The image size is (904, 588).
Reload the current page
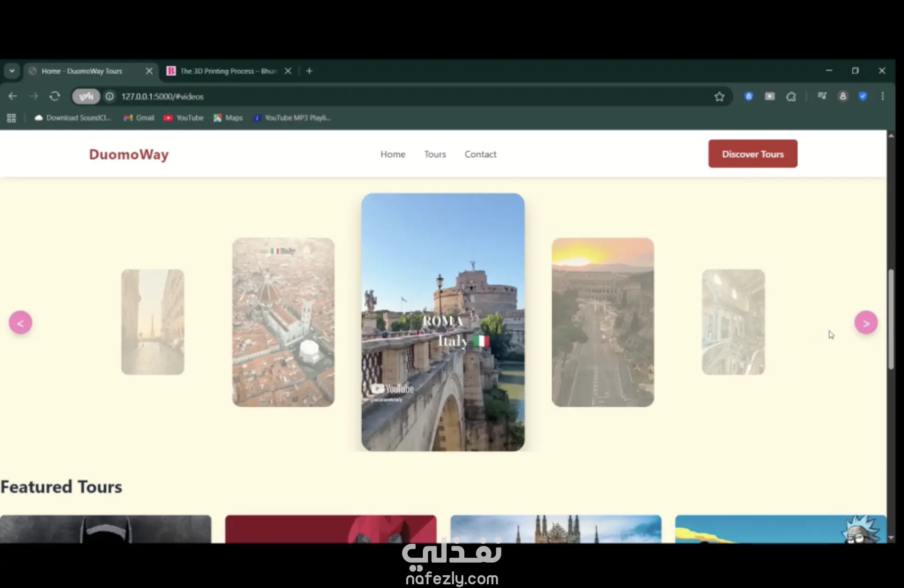[55, 97]
